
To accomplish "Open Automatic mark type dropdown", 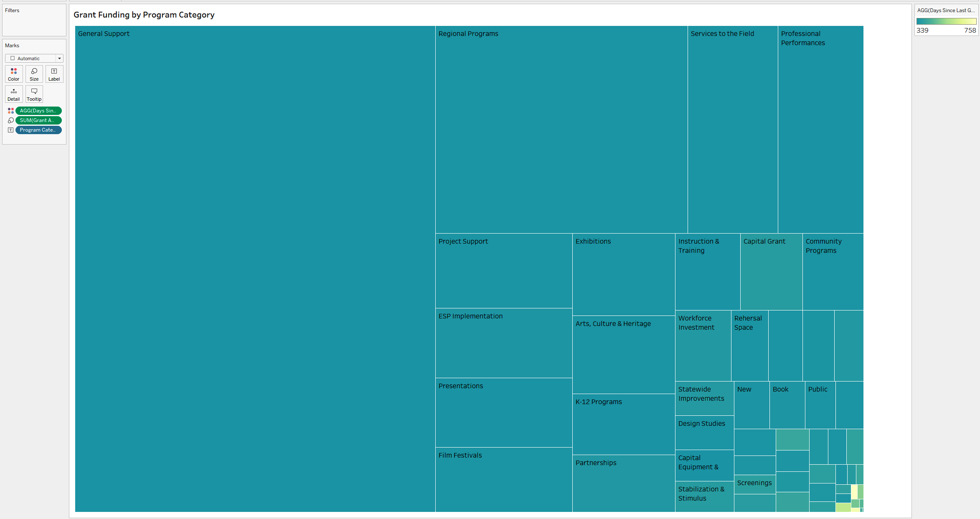I will point(34,59).
